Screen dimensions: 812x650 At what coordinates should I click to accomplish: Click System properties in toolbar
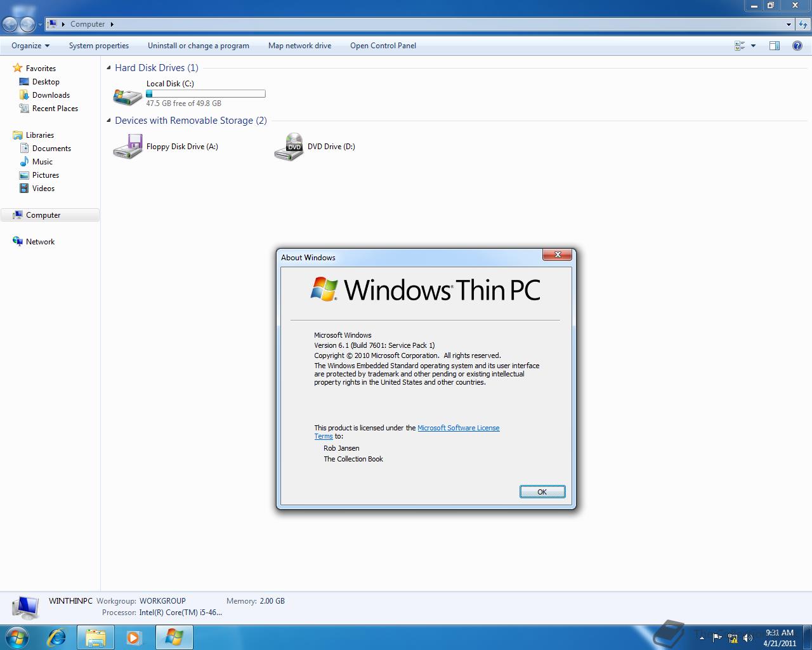point(99,46)
